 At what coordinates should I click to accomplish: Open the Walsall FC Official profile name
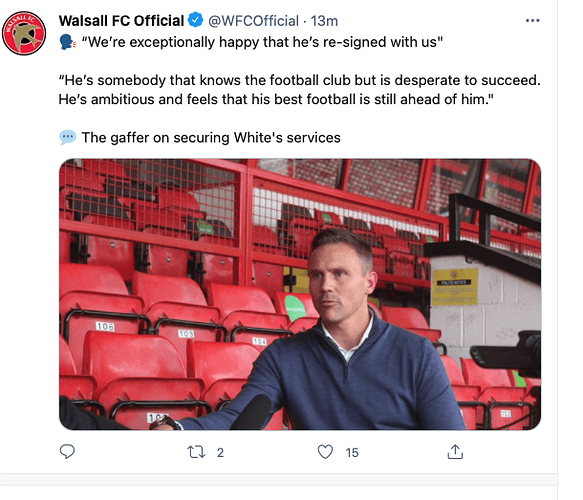coord(121,21)
